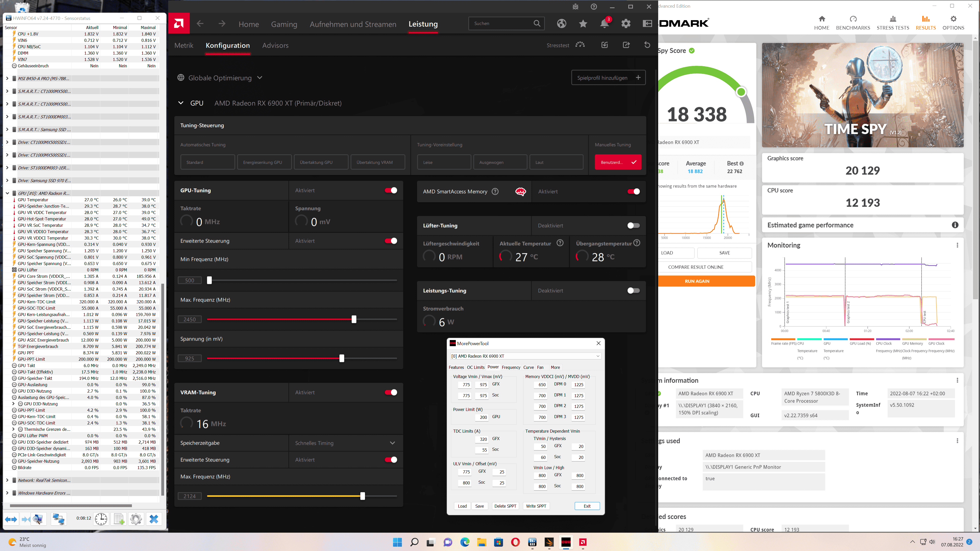Toggle the Lüfter-Tuning switch on
Viewport: 980px width, 551px height.
pos(633,226)
